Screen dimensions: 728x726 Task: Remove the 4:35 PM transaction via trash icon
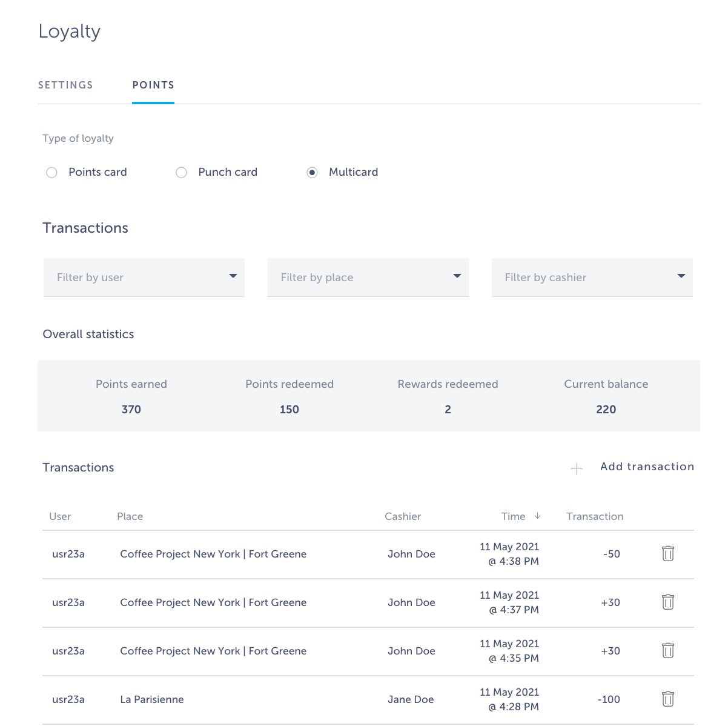667,650
